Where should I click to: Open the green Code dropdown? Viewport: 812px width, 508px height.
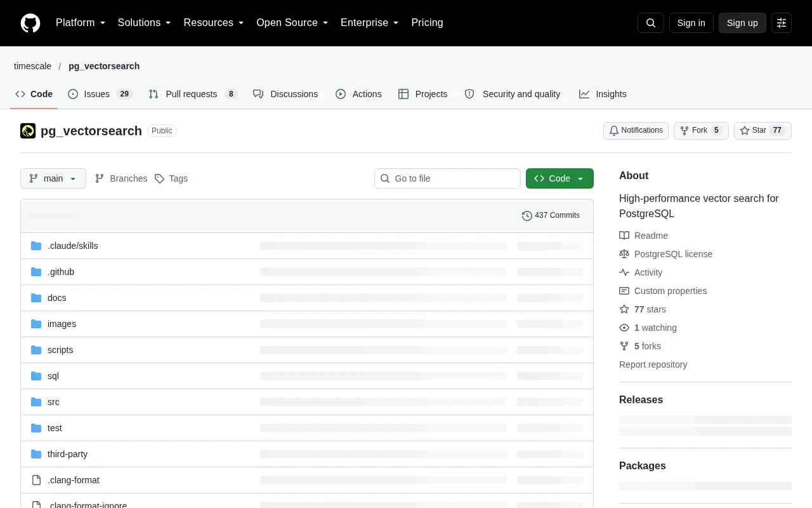tap(560, 178)
